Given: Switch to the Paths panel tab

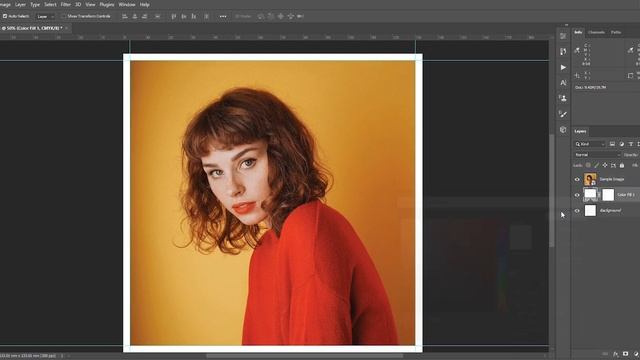Looking at the screenshot, I should [x=616, y=32].
